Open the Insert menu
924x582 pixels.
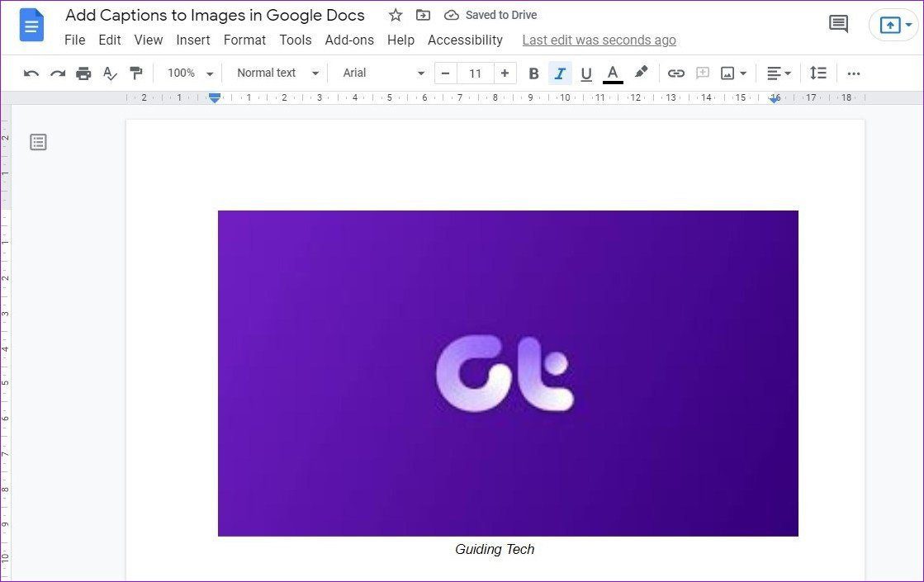pyautogui.click(x=193, y=40)
